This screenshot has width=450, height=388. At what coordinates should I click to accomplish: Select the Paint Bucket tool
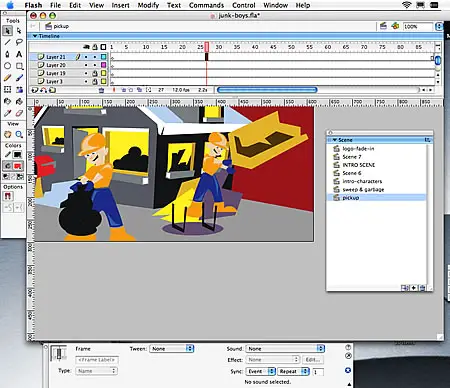tap(19, 101)
